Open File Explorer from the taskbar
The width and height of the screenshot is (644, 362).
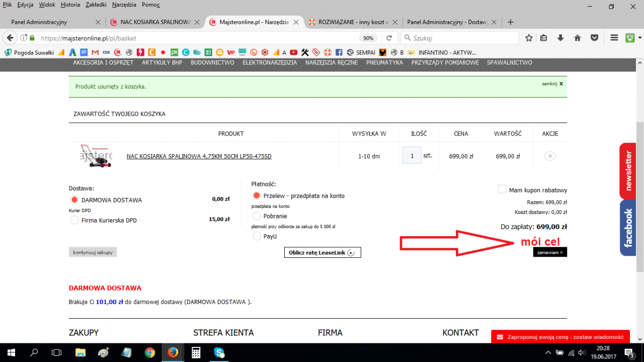pyautogui.click(x=80, y=352)
